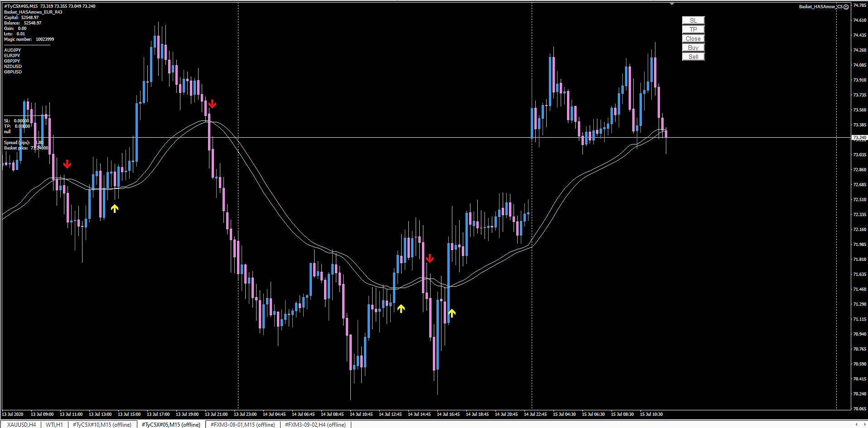Click the Close button on chart panel

693,38
